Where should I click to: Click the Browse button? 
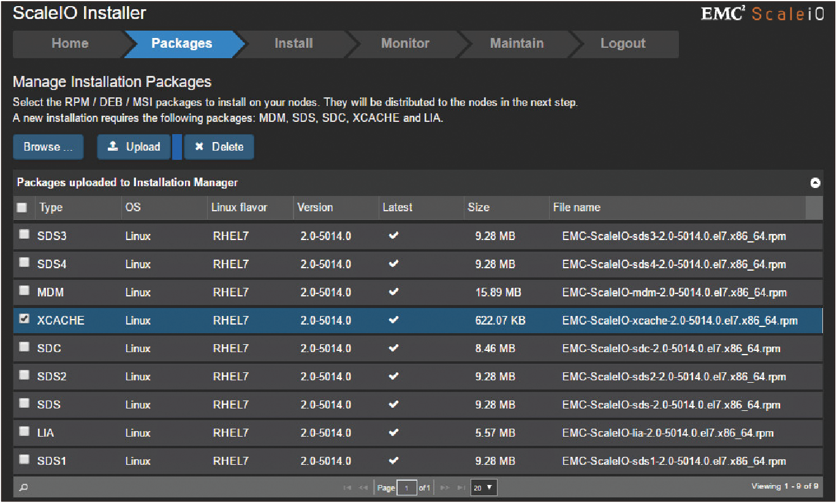point(48,147)
